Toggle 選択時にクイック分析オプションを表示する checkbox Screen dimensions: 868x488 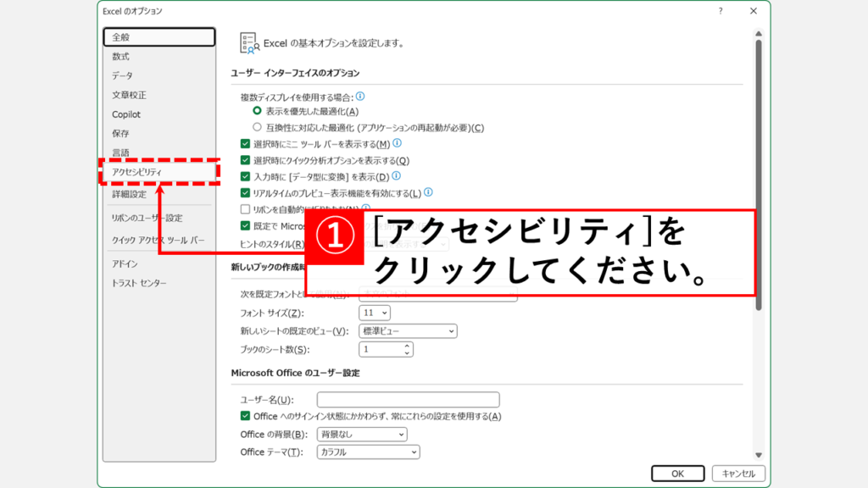coord(246,160)
